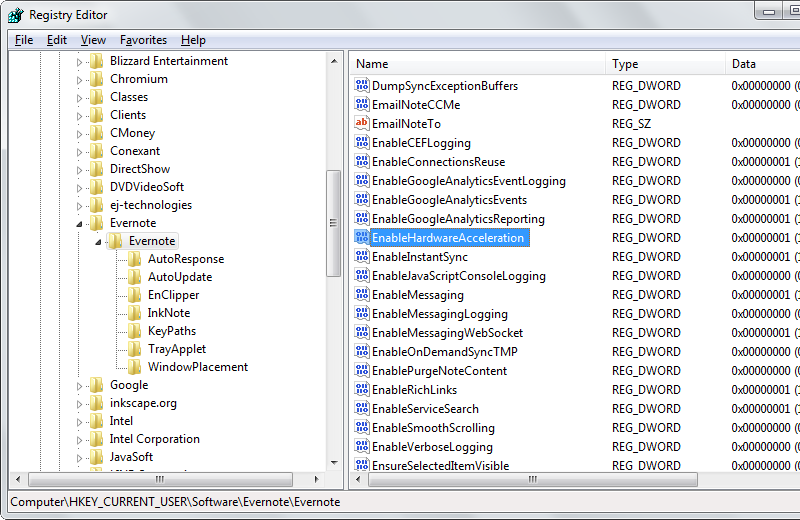Viewport: 800px width, 520px height.
Task: Open the Edit menu
Action: point(57,40)
